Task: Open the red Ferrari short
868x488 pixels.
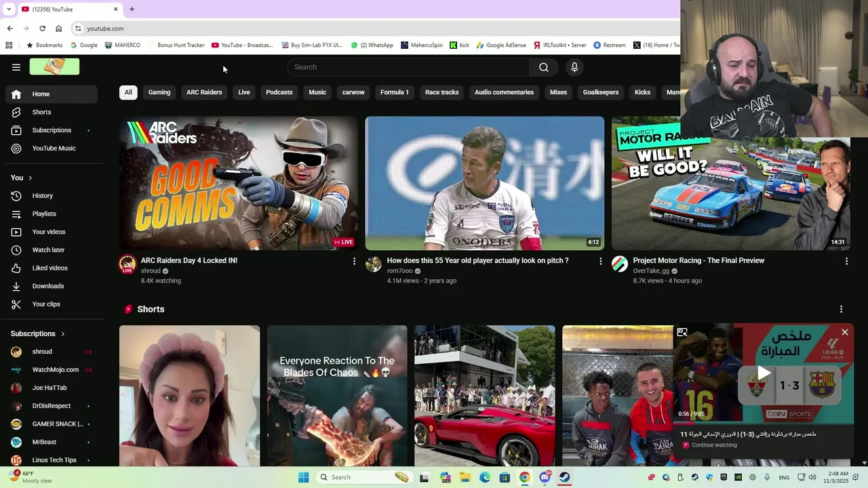Action: pos(485,396)
